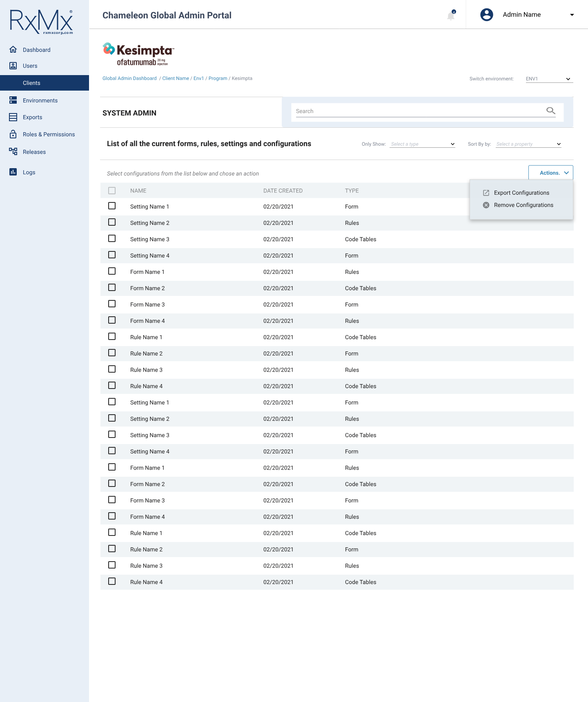Screen dimensions: 588x702
Task: Follow Program breadcrumb link
Action: tap(218, 78)
